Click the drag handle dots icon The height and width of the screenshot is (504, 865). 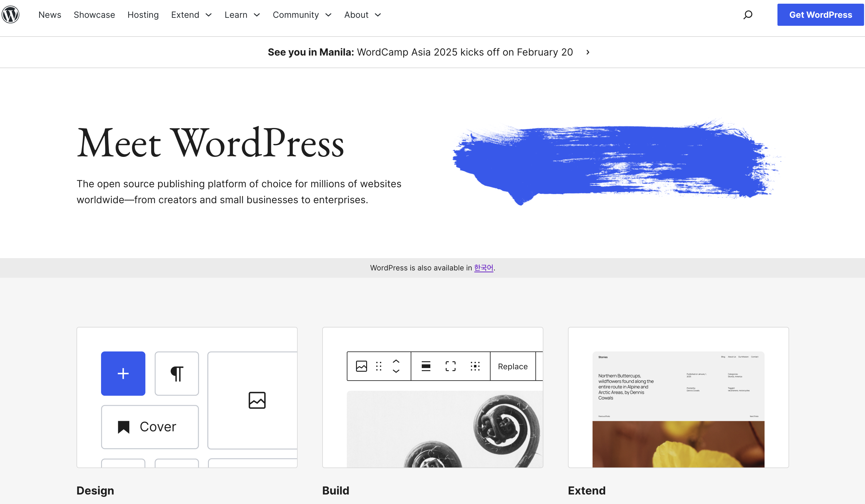click(379, 366)
